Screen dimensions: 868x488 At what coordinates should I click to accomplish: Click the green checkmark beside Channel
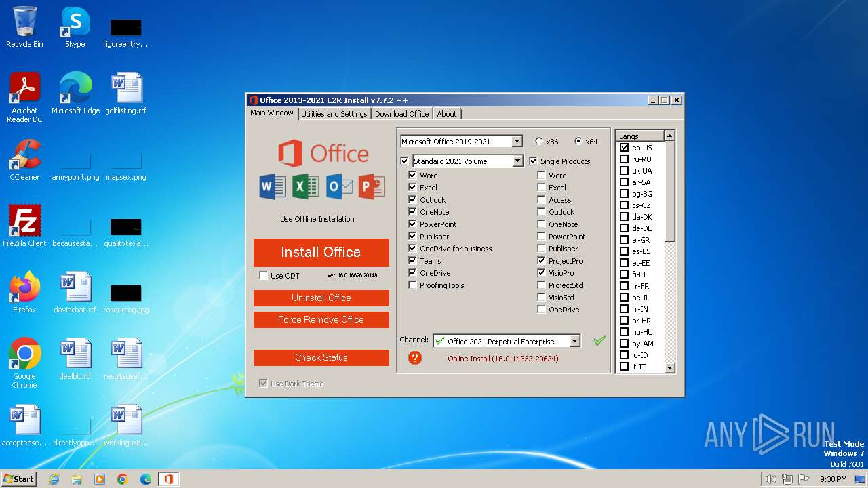click(x=599, y=340)
